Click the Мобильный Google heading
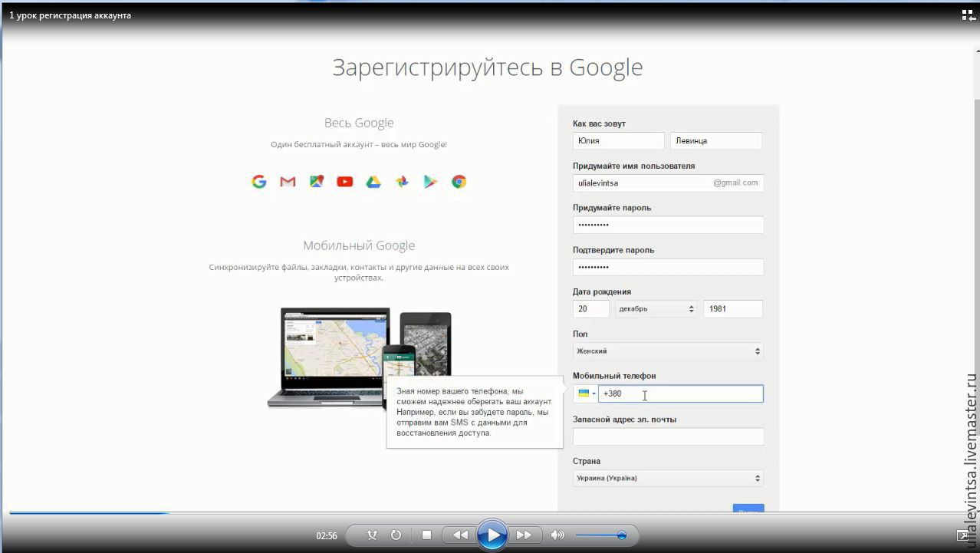980x553 pixels. pyautogui.click(x=359, y=245)
